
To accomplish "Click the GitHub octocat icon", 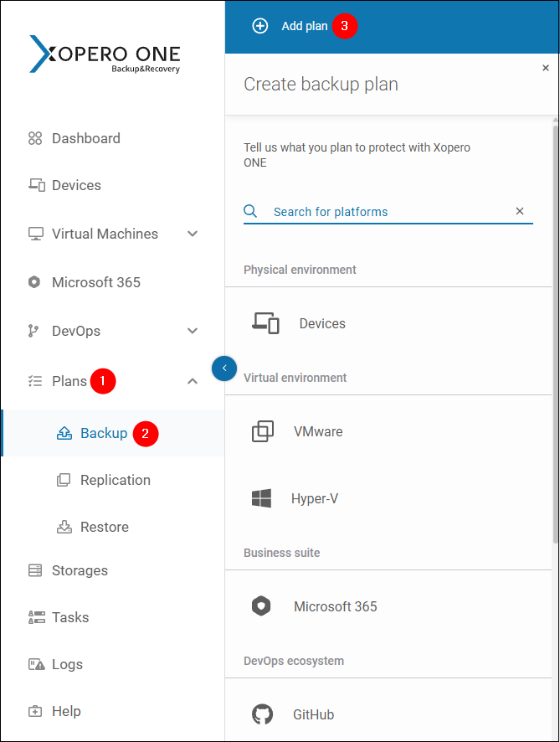I will [x=262, y=714].
